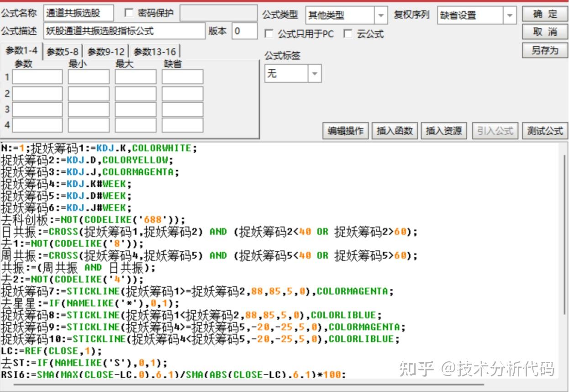Toggle the 密码保护 checkbox
569x392 pixels.
(129, 13)
